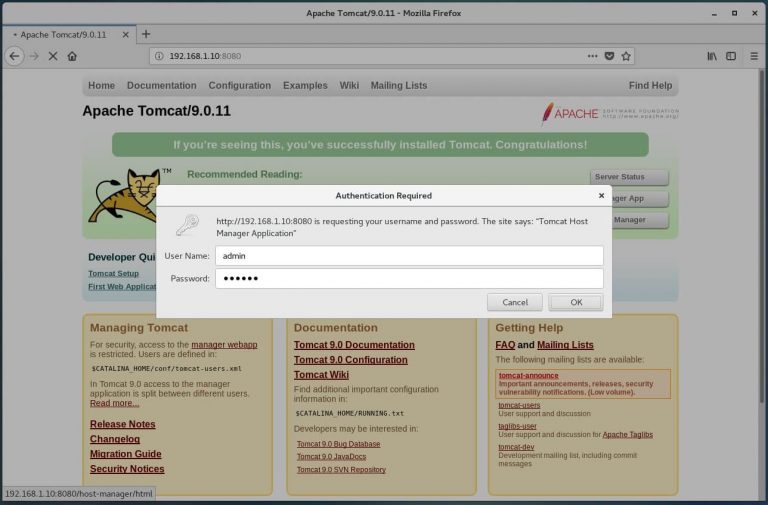
Task: Open the Security Notices link
Action: point(127,469)
